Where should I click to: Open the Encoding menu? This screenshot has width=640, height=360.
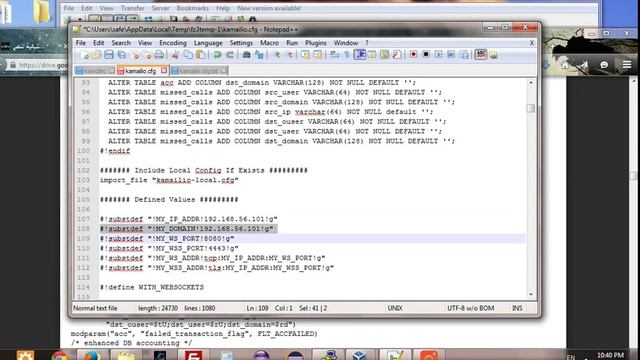point(173,43)
